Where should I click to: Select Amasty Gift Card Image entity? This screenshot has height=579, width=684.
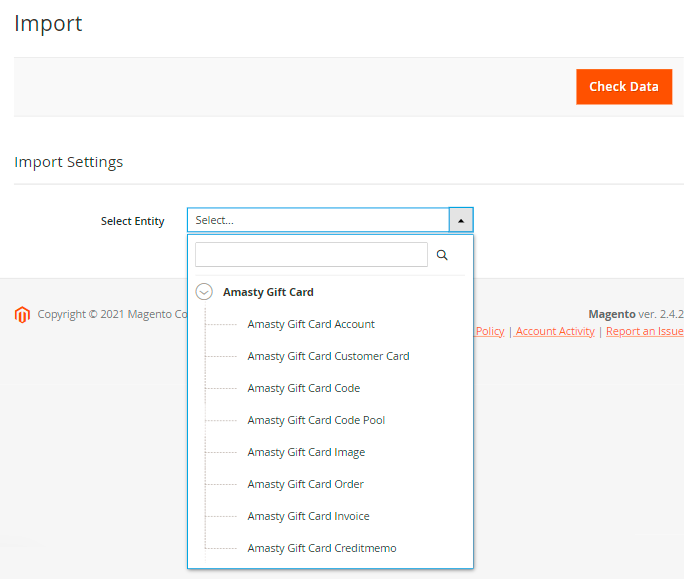306,452
